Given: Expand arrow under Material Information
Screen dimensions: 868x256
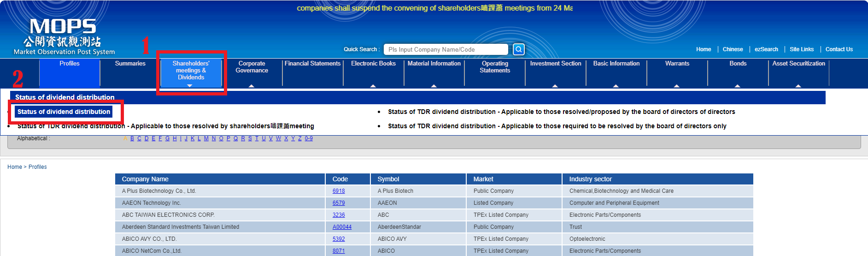Looking at the screenshot, I should [434, 86].
